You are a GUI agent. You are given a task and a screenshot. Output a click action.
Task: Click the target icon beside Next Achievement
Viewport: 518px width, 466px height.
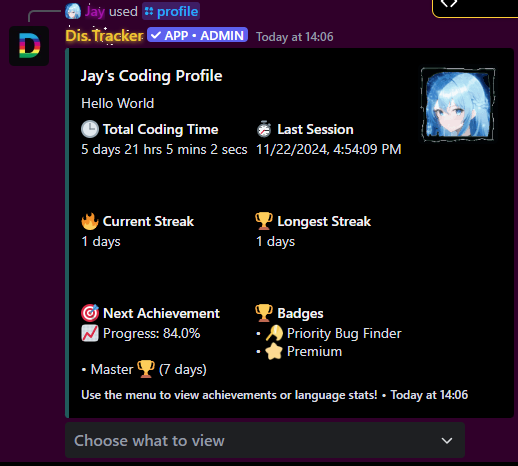pyautogui.click(x=90, y=313)
